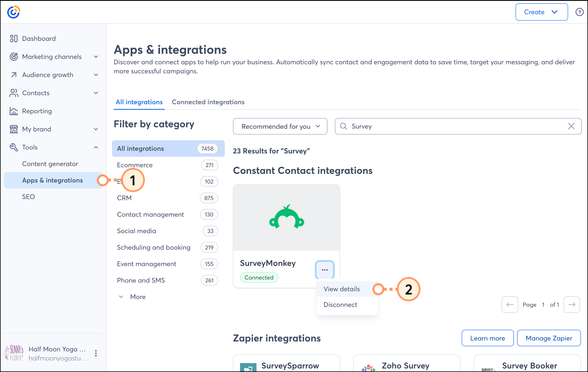Click the Zoho Survey app icon
Image resolution: width=588 pixels, height=372 pixels.
pyautogui.click(x=368, y=368)
